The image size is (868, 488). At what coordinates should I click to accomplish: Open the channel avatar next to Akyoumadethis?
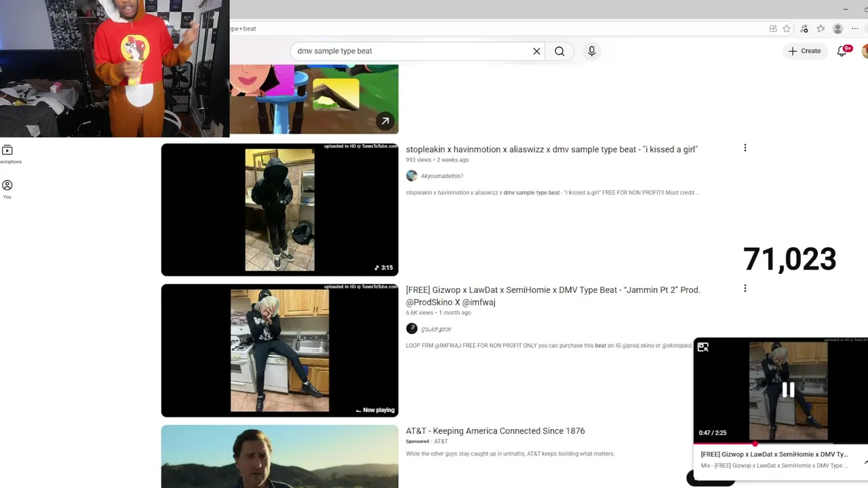pos(412,176)
